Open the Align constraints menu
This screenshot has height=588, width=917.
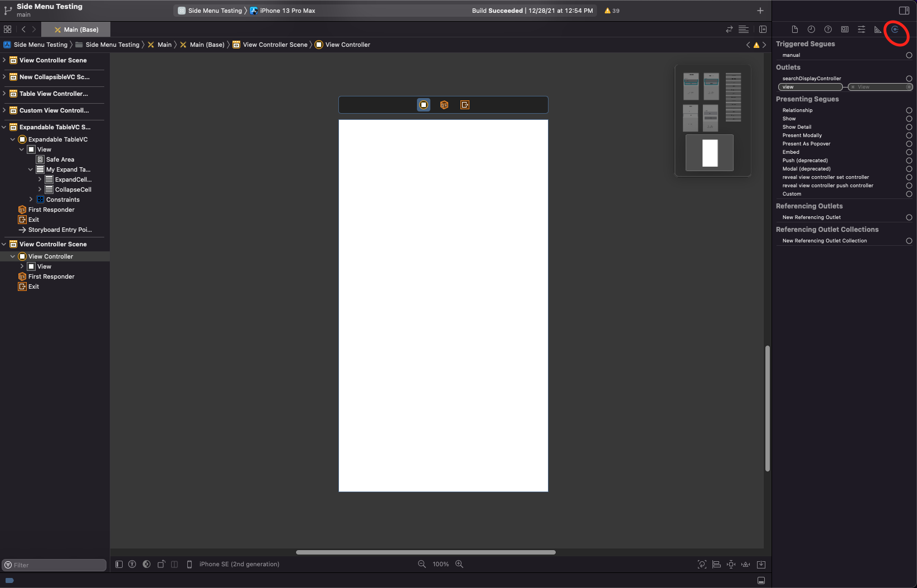tap(717, 565)
